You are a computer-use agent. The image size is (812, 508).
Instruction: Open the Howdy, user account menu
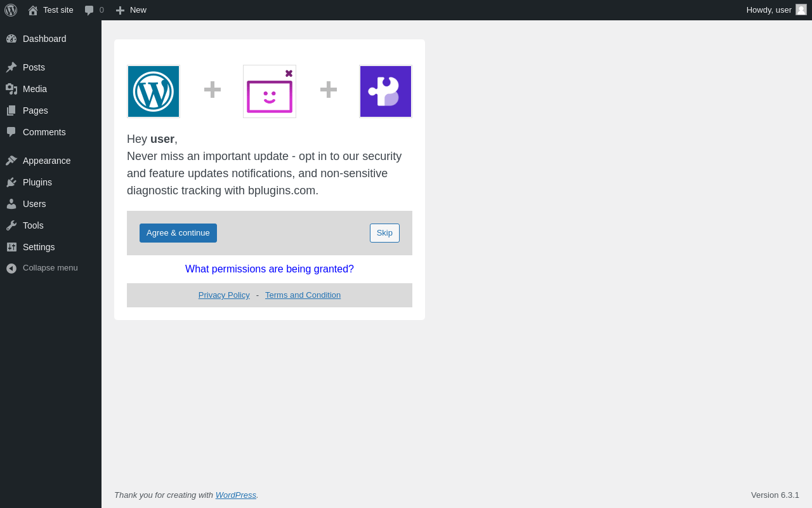(x=776, y=10)
